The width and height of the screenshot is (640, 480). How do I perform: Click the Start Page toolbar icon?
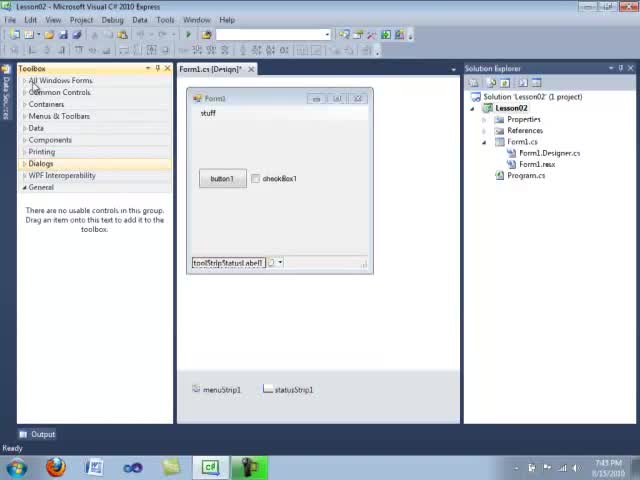point(386,35)
